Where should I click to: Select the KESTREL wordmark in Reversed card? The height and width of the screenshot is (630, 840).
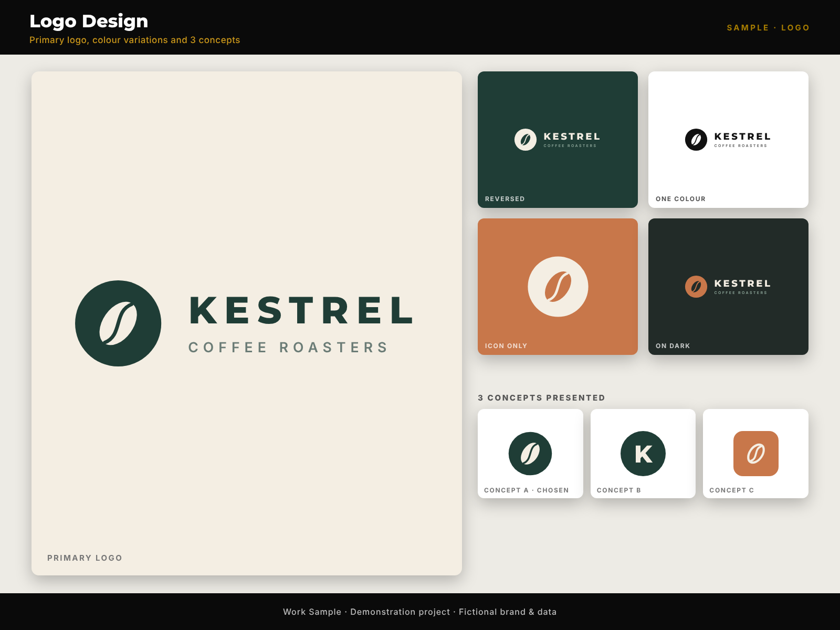572,136
